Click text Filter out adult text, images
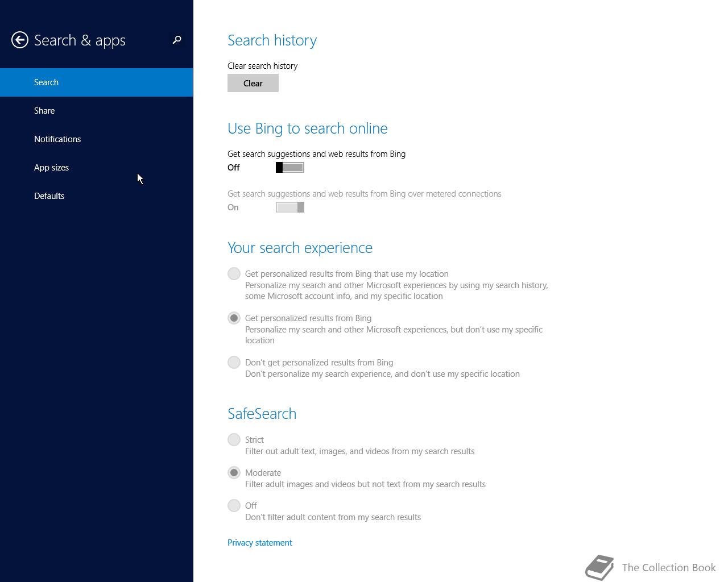728x582 pixels. click(359, 451)
